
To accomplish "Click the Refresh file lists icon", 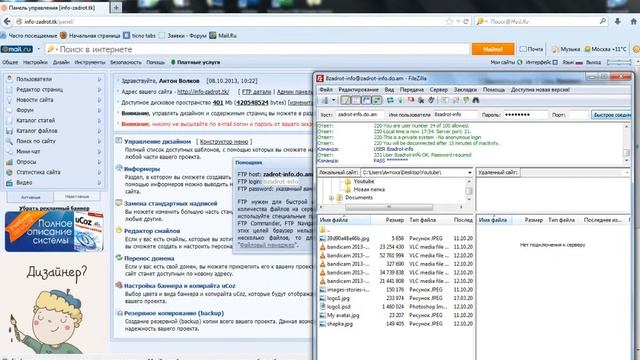I will [390, 100].
